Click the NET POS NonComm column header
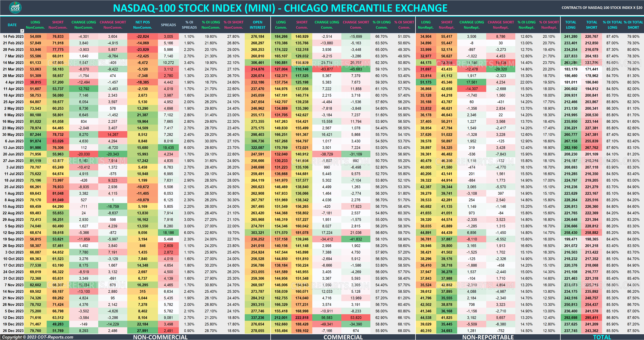 (x=143, y=25)
